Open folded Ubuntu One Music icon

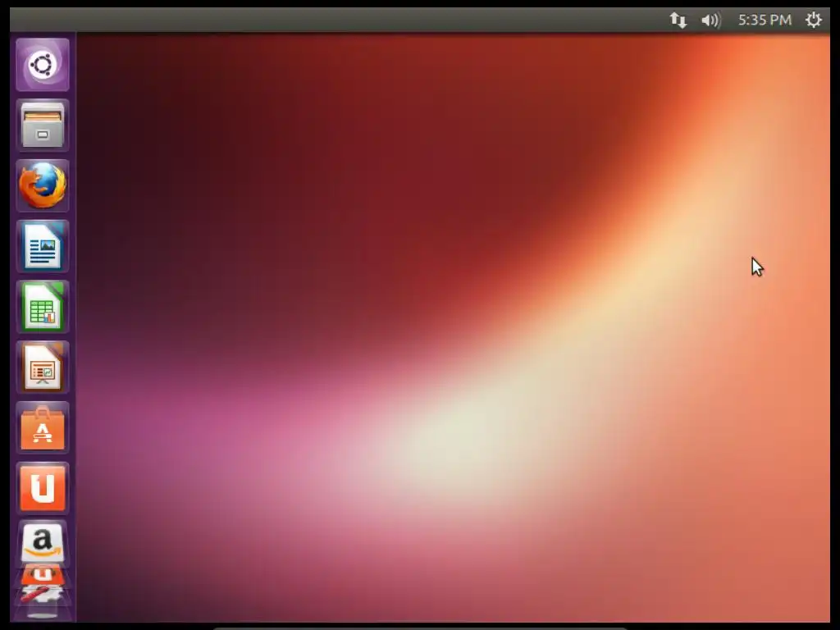coord(43,576)
